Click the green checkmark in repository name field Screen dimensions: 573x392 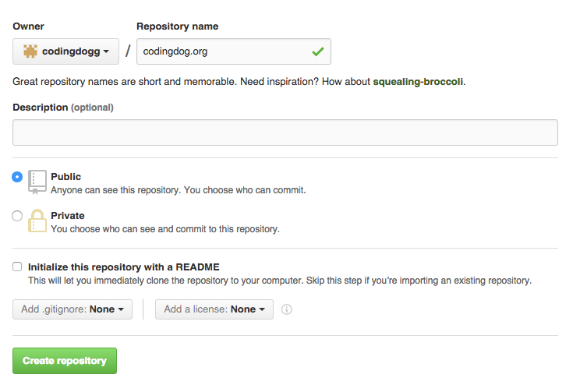tap(318, 51)
